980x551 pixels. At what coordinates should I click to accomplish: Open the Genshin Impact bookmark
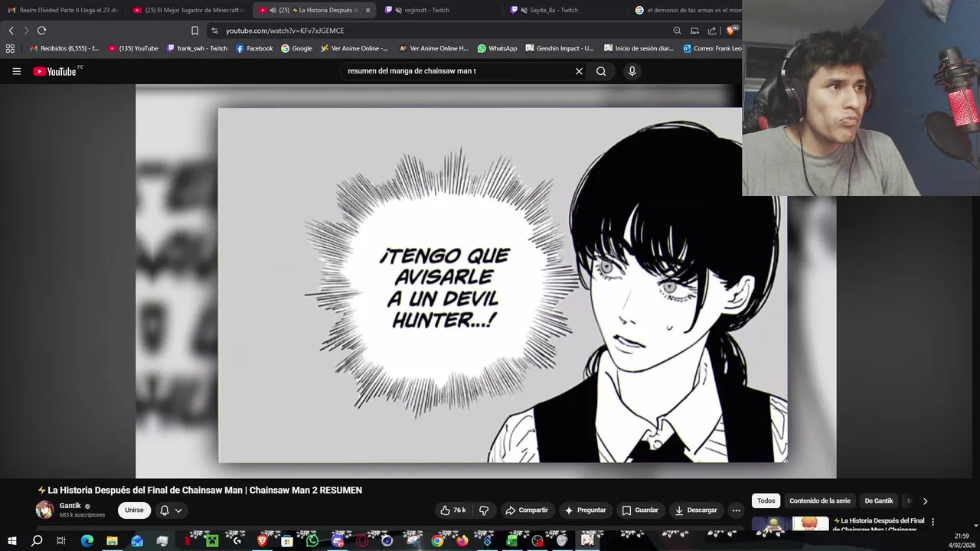560,48
